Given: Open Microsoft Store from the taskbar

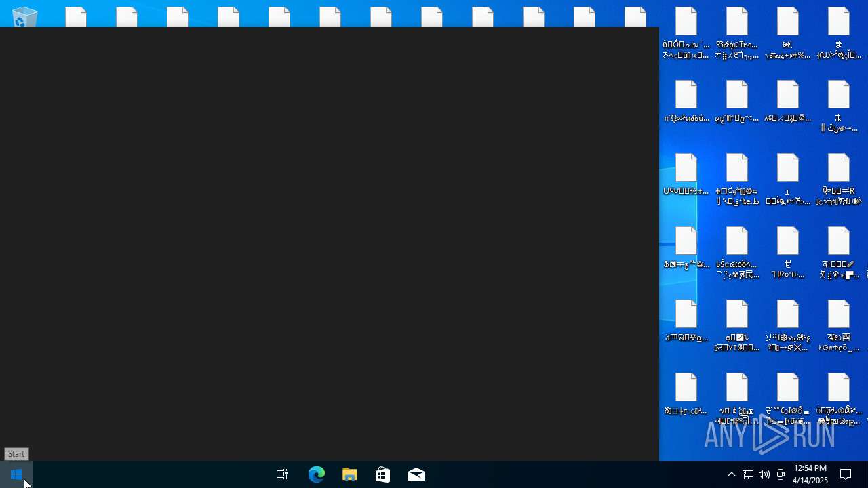Looking at the screenshot, I should [x=382, y=474].
